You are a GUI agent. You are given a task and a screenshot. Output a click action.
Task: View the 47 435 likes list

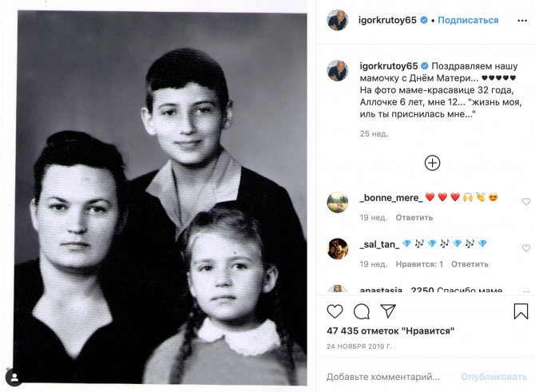[390, 331]
